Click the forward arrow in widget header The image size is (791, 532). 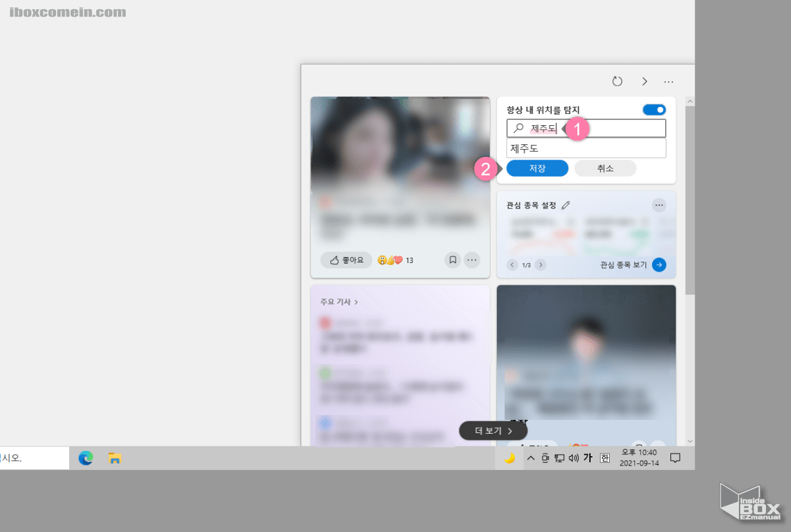(x=645, y=81)
